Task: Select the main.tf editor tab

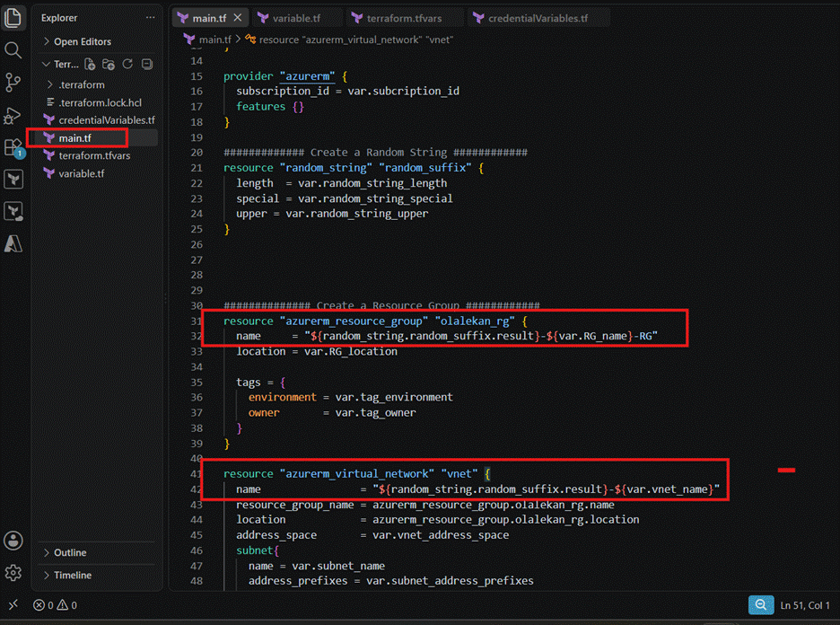Action: click(209, 18)
